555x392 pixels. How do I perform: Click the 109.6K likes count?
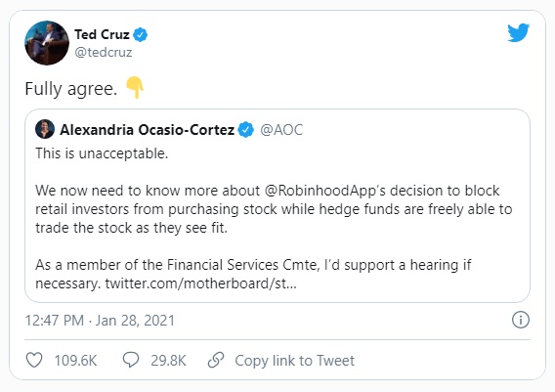pos(75,361)
